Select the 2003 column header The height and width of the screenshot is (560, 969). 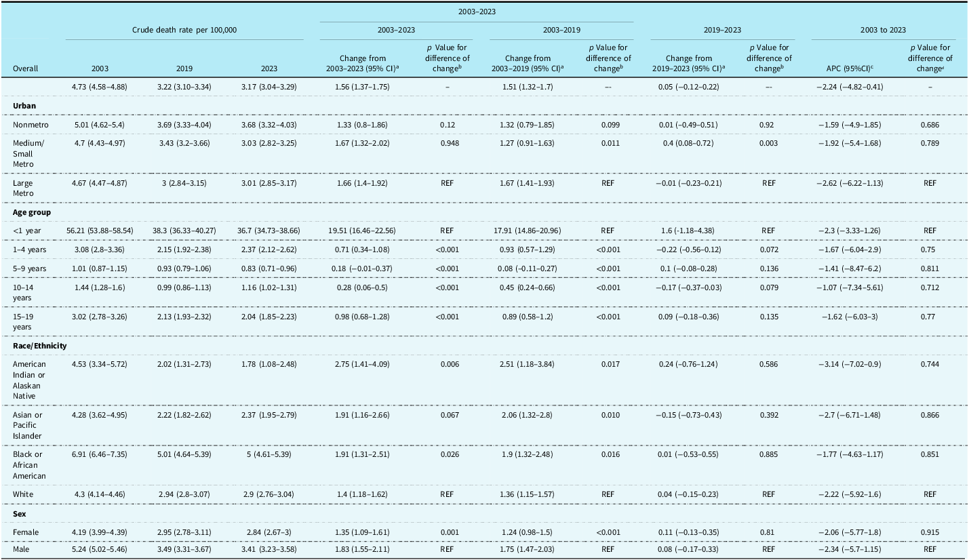tap(99, 68)
